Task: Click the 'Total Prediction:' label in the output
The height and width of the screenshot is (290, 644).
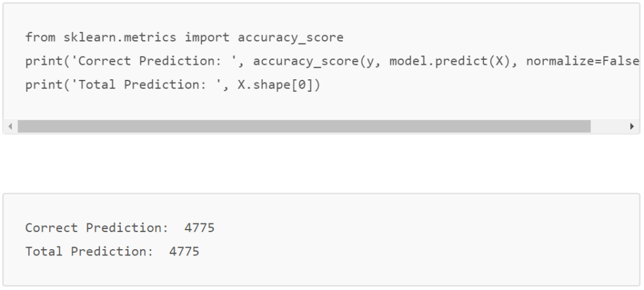Action: pyautogui.click(x=89, y=252)
